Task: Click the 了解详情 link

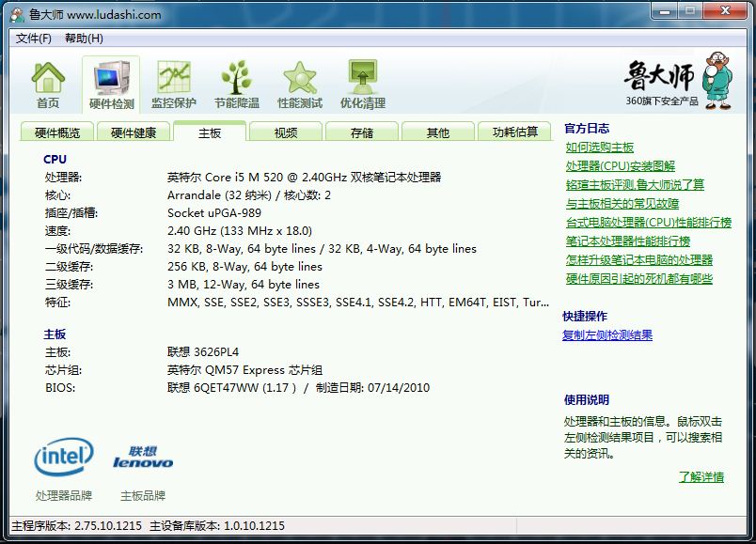Action: 701,477
